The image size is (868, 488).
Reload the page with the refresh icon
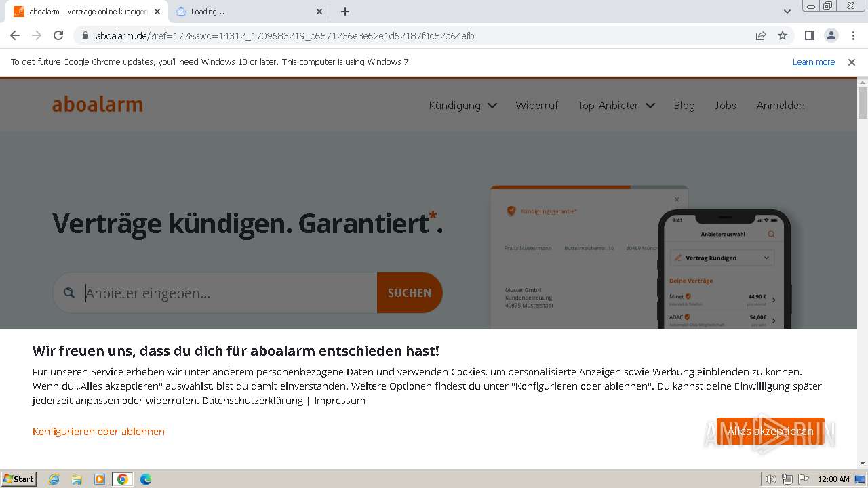point(58,35)
